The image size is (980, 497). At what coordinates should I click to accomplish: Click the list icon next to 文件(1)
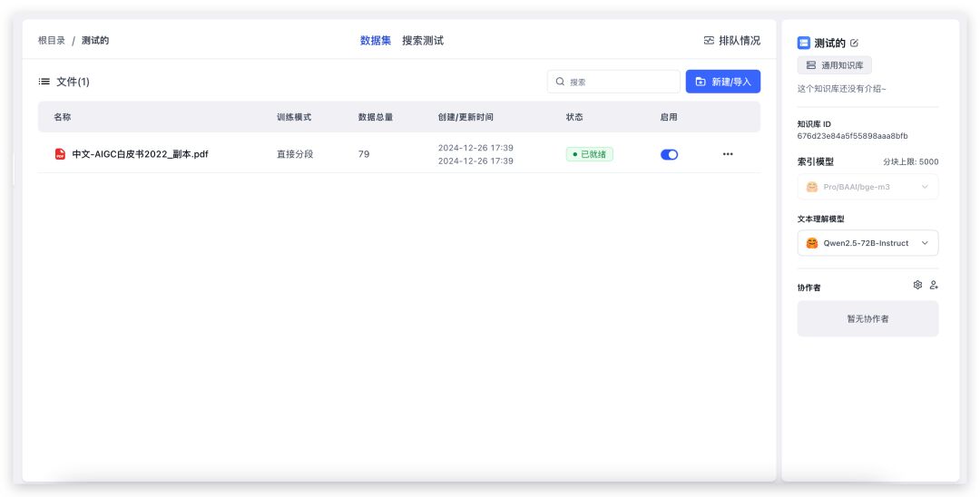44,82
